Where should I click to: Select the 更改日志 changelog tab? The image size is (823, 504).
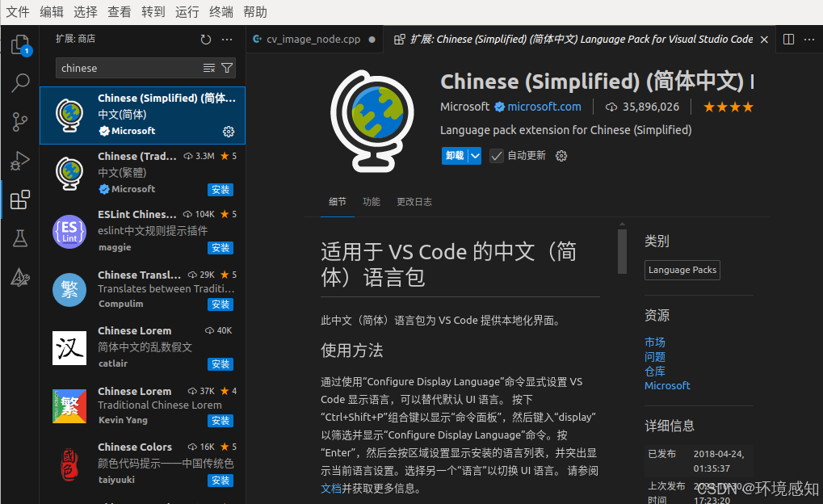pyautogui.click(x=414, y=202)
